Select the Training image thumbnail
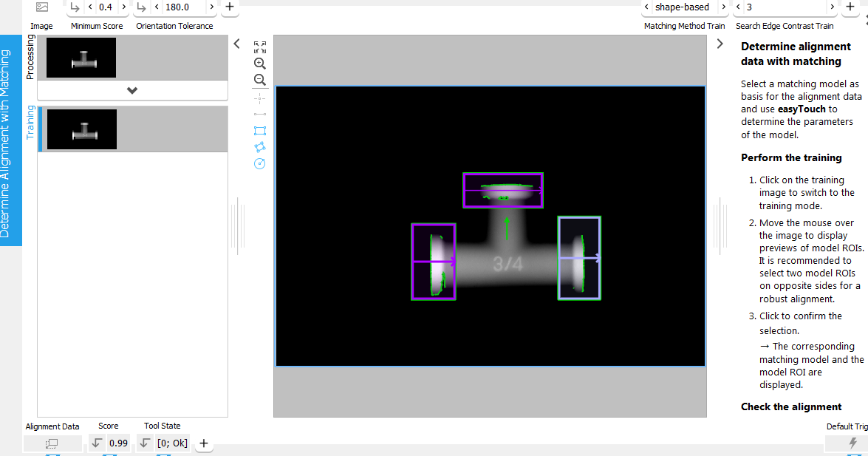 82,129
